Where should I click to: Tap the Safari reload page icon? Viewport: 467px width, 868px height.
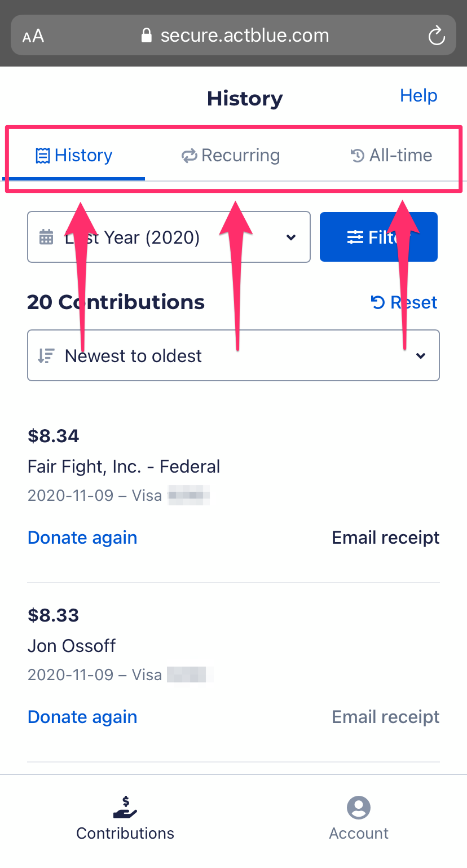(x=437, y=36)
